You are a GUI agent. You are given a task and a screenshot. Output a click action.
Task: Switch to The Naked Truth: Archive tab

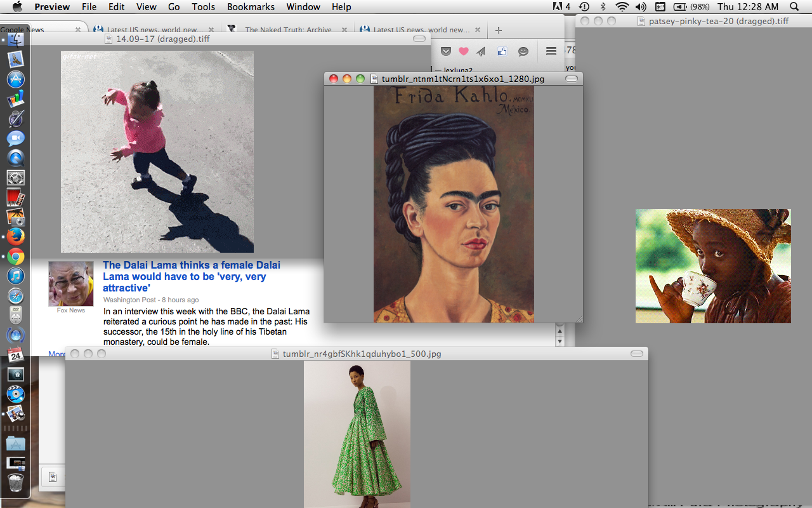point(287,30)
